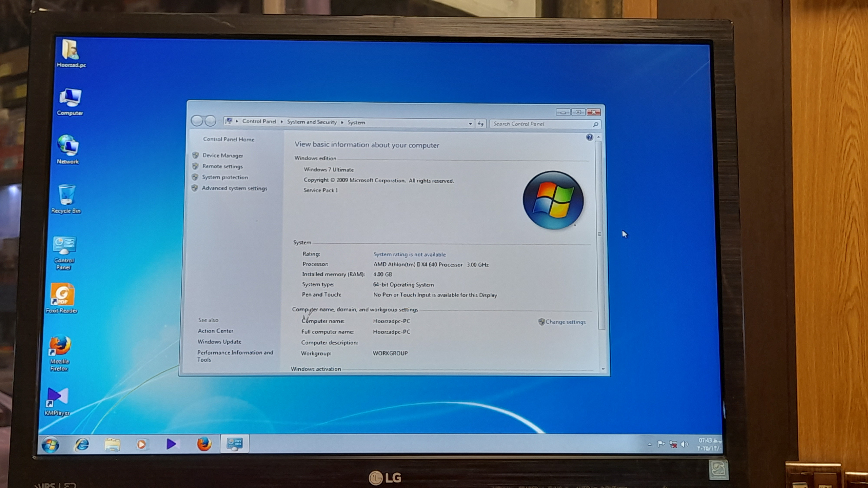Image resolution: width=868 pixels, height=488 pixels.
Task: Open Device Manager link
Action: tap(222, 156)
